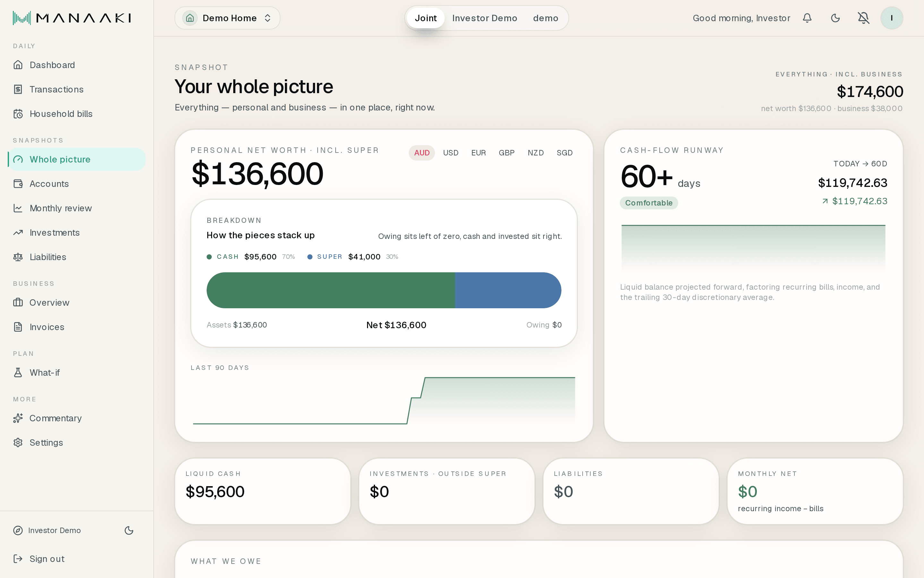Open Commentary page
Viewport: 924px width, 578px height.
point(76,418)
